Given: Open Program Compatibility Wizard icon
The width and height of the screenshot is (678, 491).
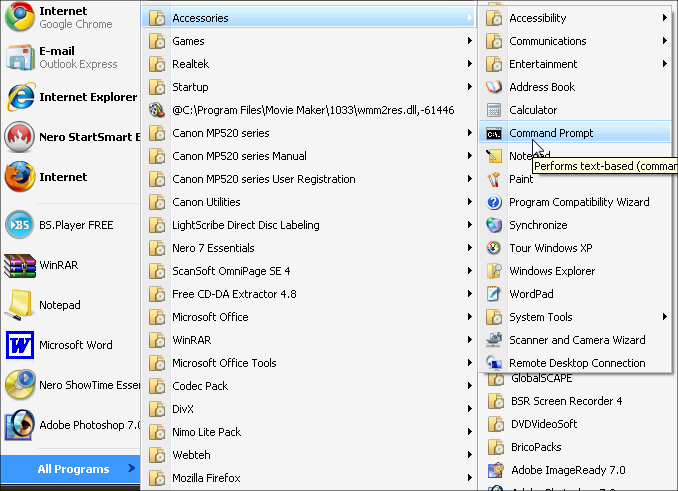Looking at the screenshot, I should pos(494,202).
